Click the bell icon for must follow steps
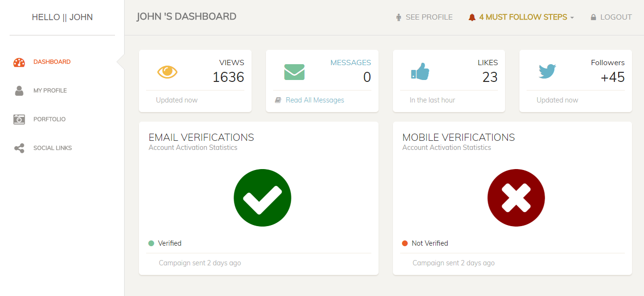The width and height of the screenshot is (644, 296). (472, 17)
